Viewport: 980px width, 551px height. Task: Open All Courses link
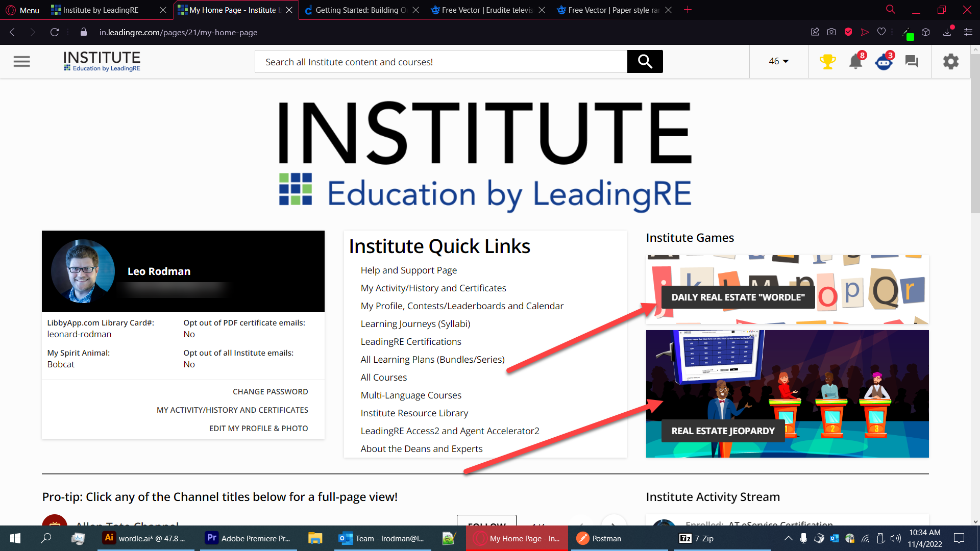383,378
